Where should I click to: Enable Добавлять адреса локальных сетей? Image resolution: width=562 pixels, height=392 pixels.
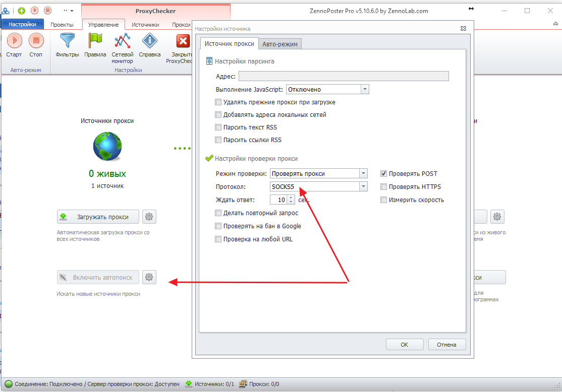[218, 114]
